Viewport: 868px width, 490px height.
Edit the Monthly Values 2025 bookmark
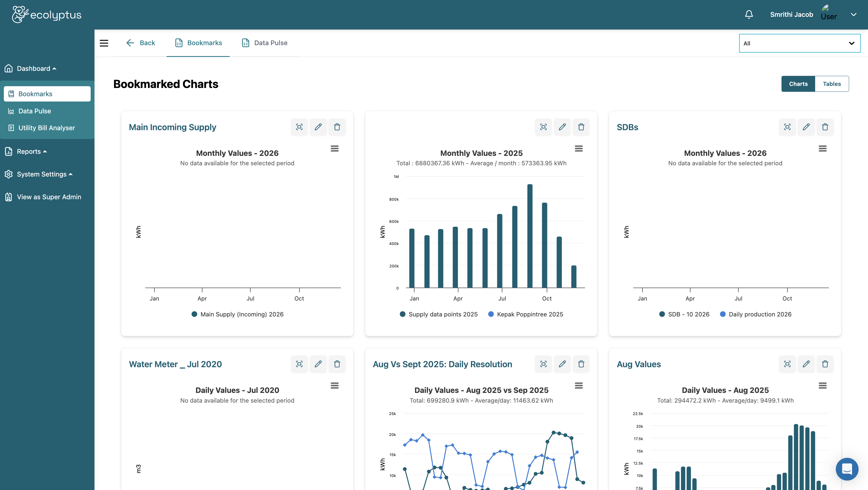pos(562,127)
